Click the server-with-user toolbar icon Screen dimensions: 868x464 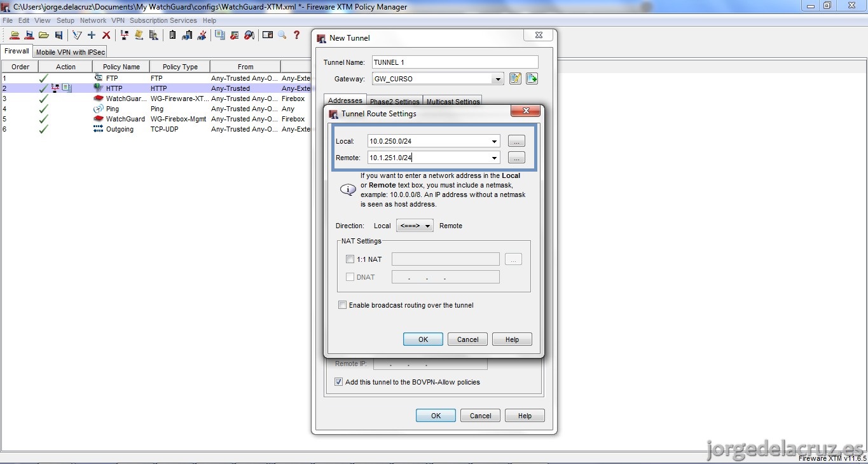[153, 36]
